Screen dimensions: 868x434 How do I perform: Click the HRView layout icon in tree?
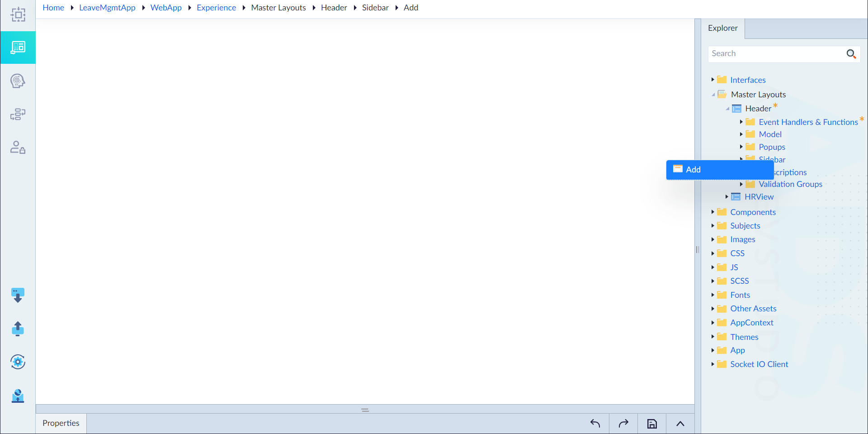coord(736,197)
